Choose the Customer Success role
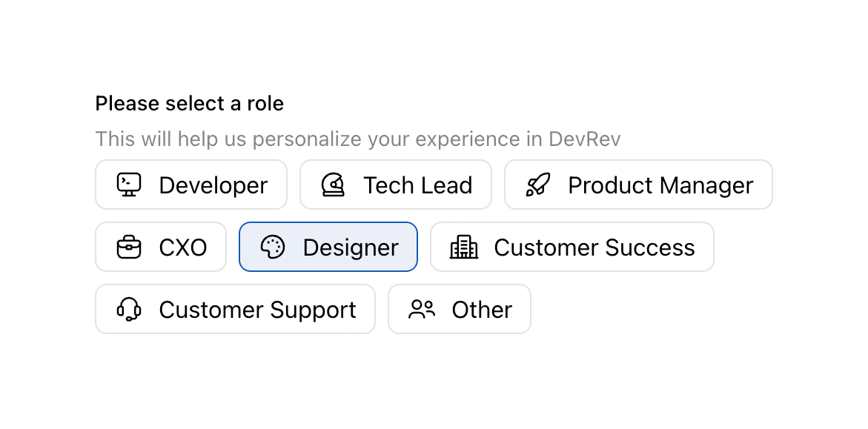This screenshot has height=429, width=868. (572, 247)
